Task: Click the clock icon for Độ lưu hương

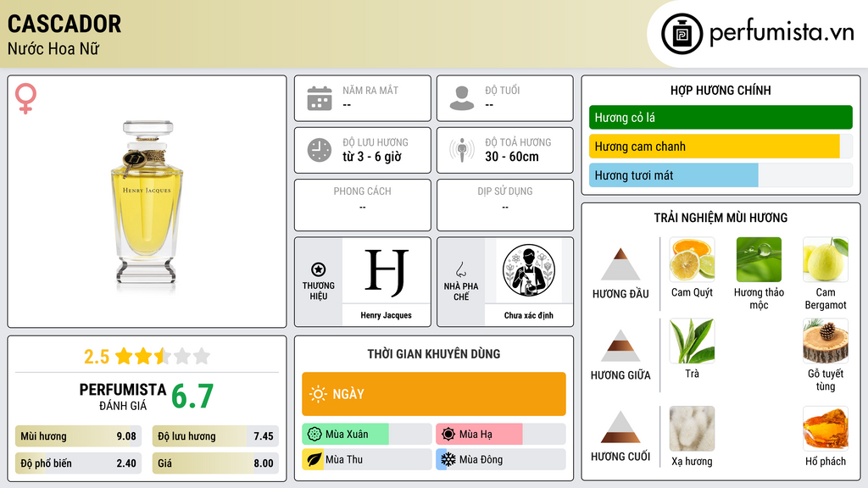Action: coord(320,150)
